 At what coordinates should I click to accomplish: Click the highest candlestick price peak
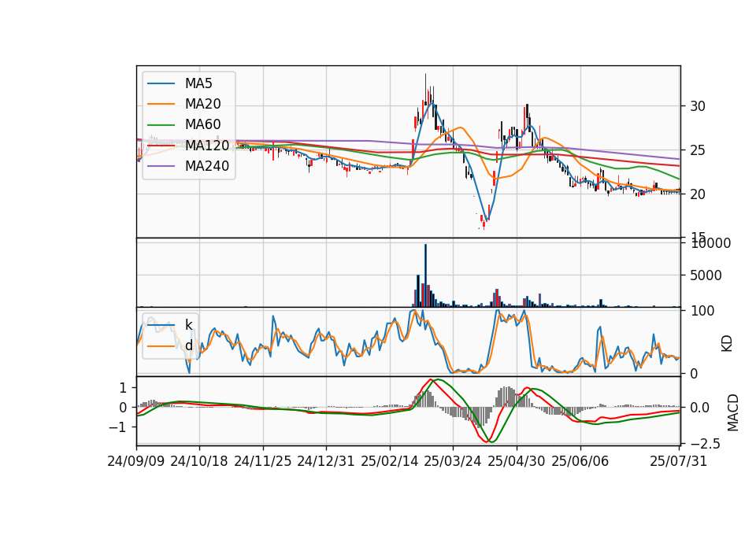[425, 89]
